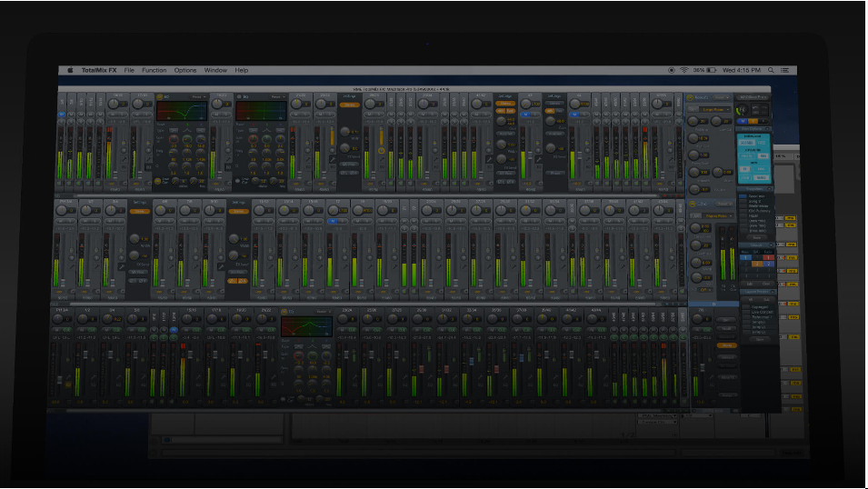This screenshot has height=489, width=868.
Task: Open the Window menu
Action: coord(215,70)
